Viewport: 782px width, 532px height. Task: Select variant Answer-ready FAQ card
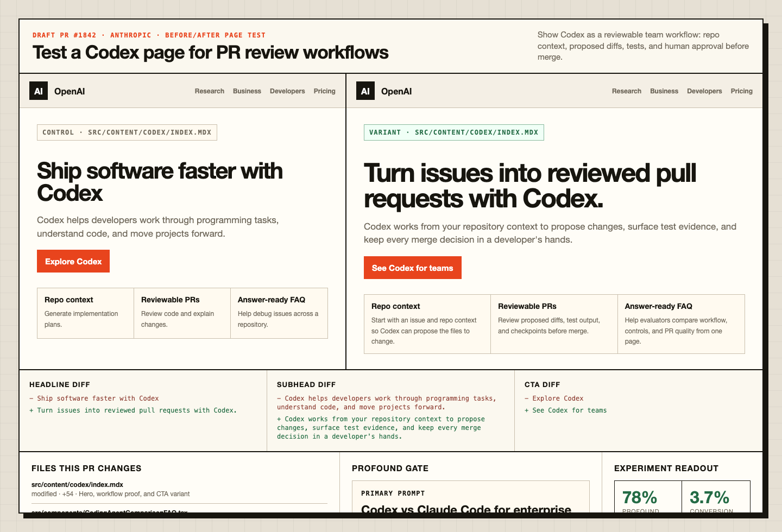pyautogui.click(x=681, y=324)
